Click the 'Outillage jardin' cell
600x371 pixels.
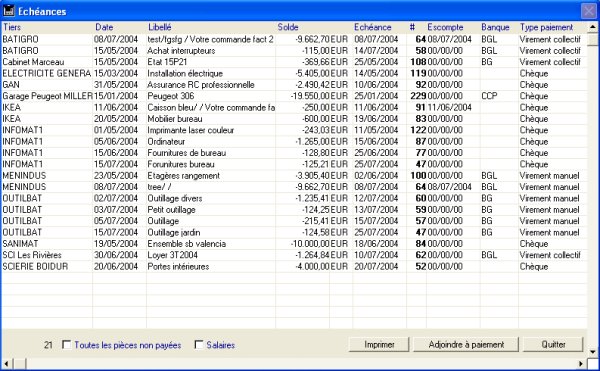click(174, 233)
